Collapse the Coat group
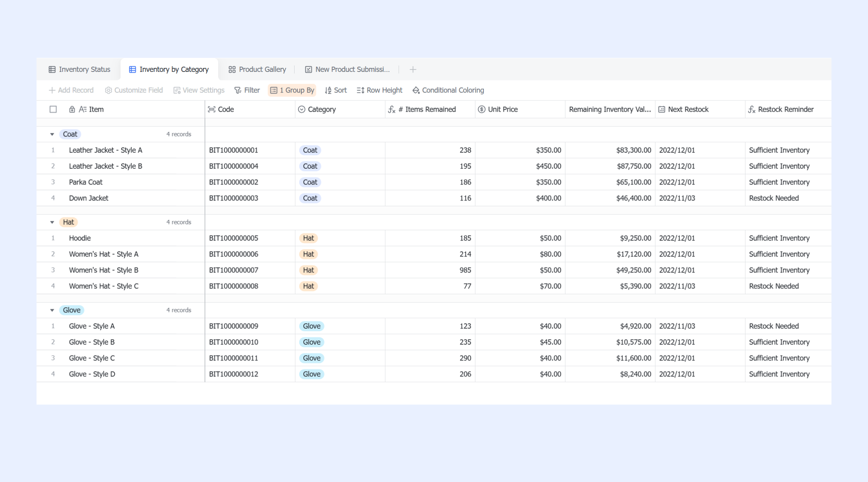868x482 pixels. click(52, 134)
